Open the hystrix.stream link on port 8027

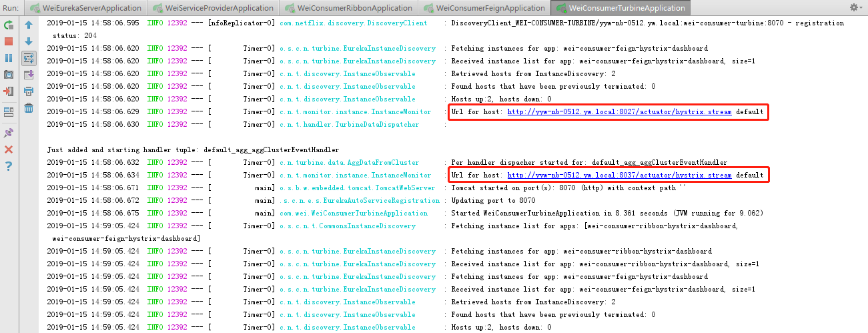[619, 112]
